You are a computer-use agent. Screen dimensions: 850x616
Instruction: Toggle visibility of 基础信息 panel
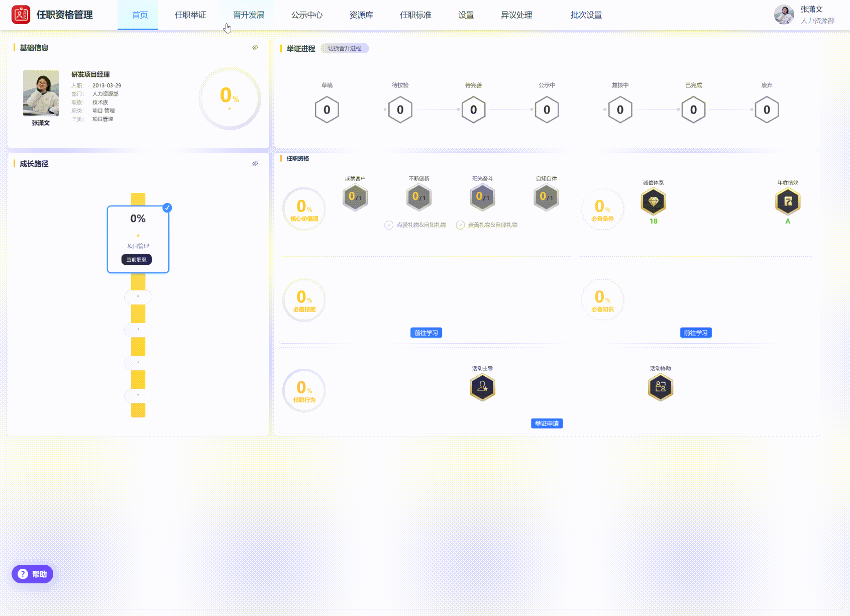point(255,48)
